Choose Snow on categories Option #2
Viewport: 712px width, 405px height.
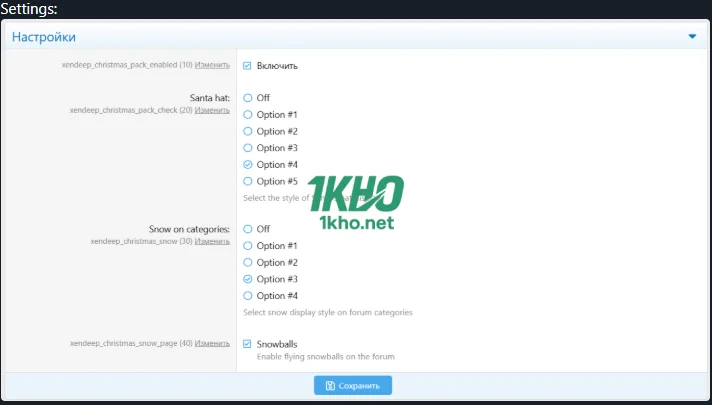point(248,262)
